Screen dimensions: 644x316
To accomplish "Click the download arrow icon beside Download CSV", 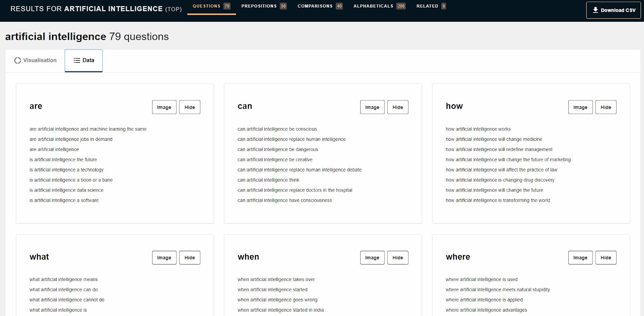I will 595,10.
